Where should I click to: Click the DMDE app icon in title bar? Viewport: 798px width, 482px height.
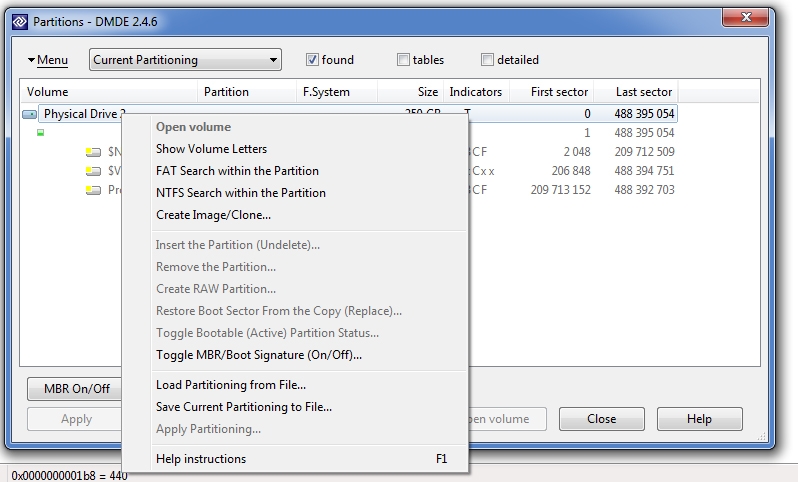pyautogui.click(x=20, y=22)
